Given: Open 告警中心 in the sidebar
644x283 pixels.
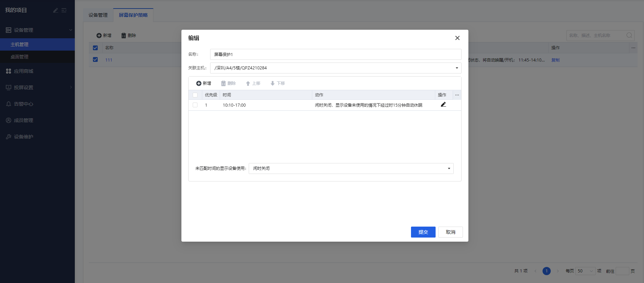Looking at the screenshot, I should (x=24, y=104).
